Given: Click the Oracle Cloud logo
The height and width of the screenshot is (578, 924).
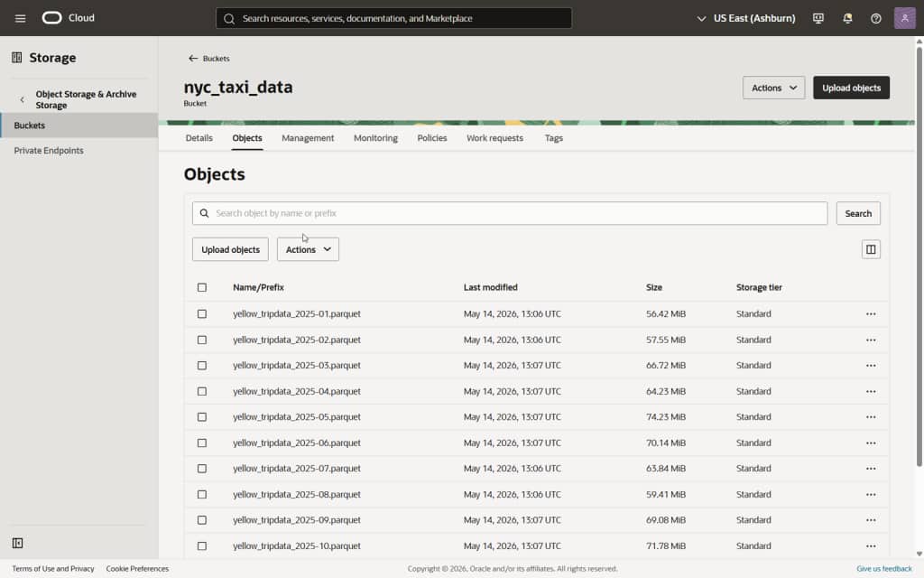Looking at the screenshot, I should tap(69, 18).
